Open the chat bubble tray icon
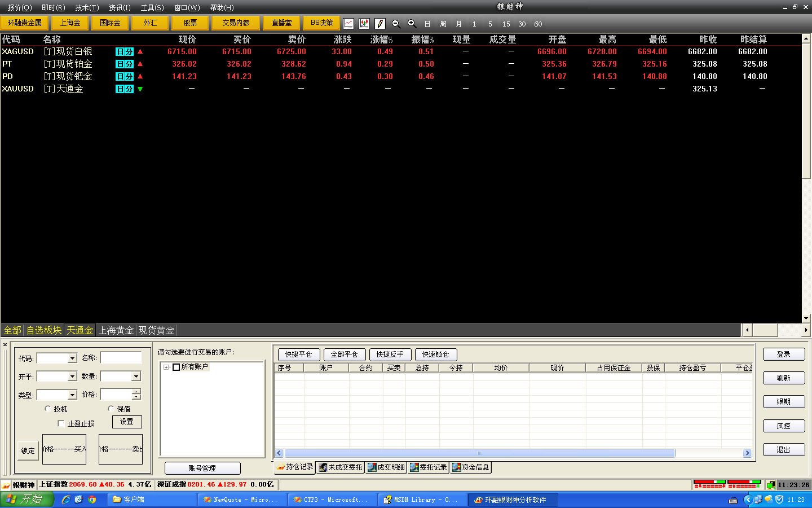 [x=769, y=500]
